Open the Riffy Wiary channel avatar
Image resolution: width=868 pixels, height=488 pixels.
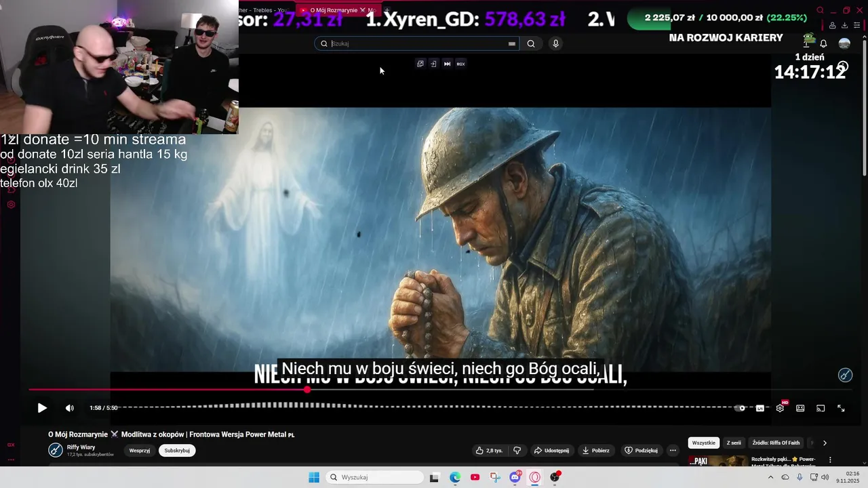(x=56, y=450)
